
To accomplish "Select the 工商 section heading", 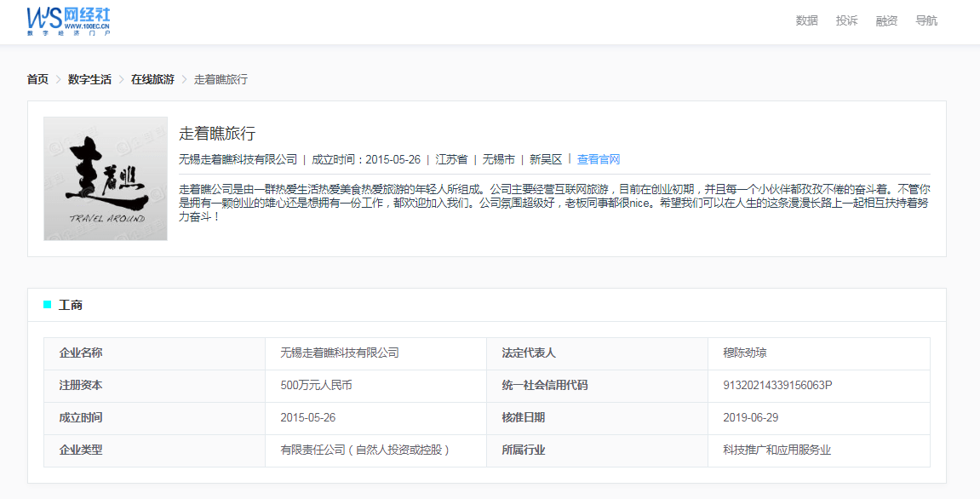I will click(71, 305).
